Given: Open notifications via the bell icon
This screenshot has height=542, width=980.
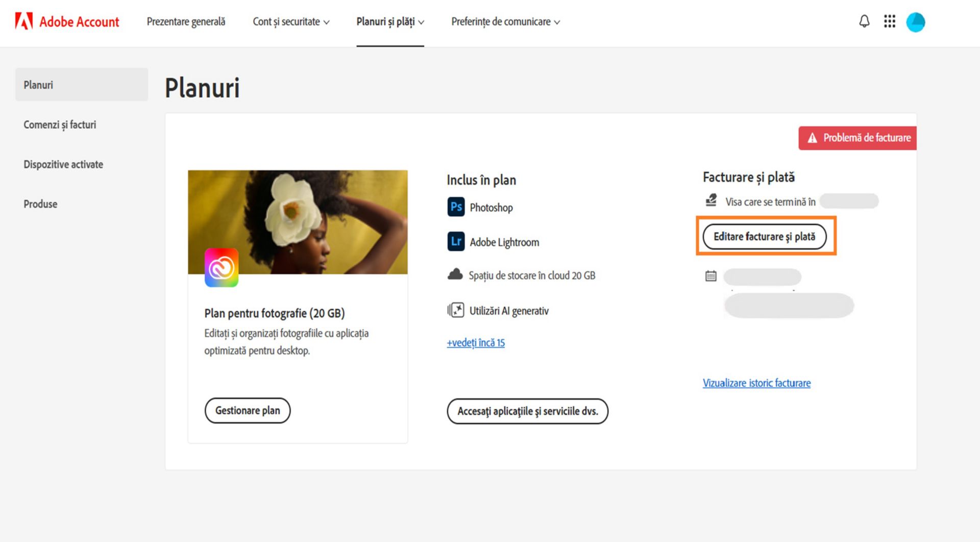Looking at the screenshot, I should tap(864, 21).
